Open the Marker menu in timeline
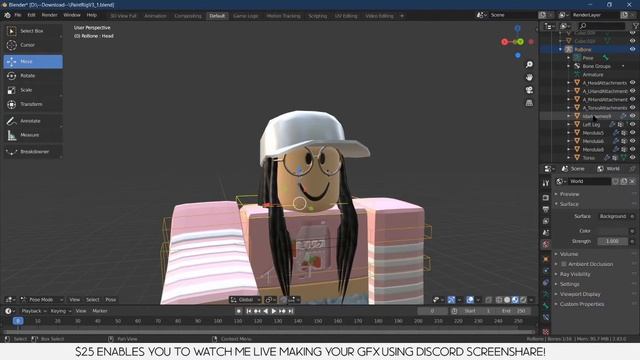Image resolution: width=640 pixels, height=360 pixels. pyautogui.click(x=100, y=311)
